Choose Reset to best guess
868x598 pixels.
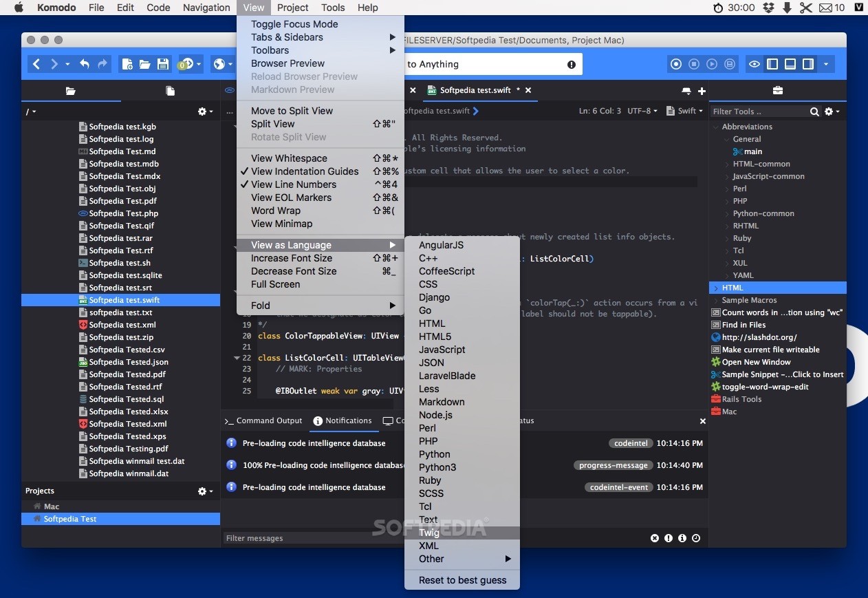click(462, 580)
